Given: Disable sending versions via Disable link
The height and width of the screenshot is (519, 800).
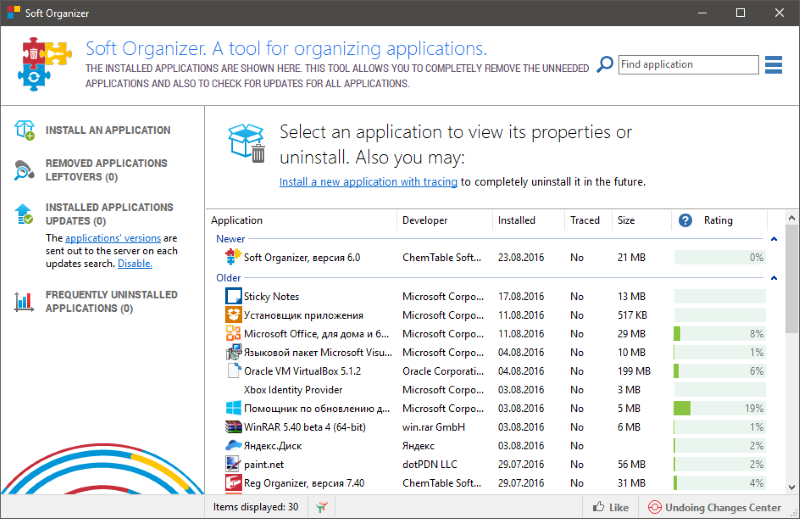Looking at the screenshot, I should [x=135, y=264].
